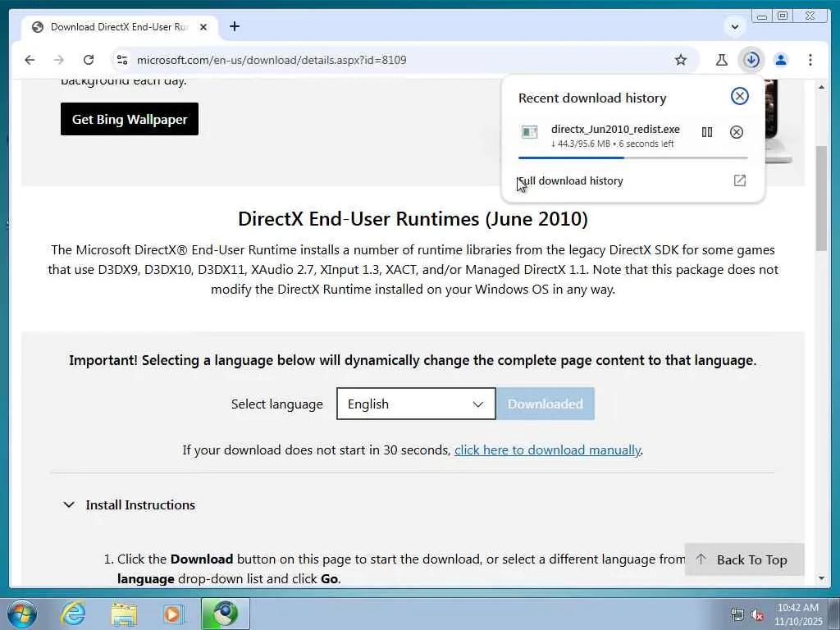
Task: Close the Recent download history popup
Action: point(739,97)
